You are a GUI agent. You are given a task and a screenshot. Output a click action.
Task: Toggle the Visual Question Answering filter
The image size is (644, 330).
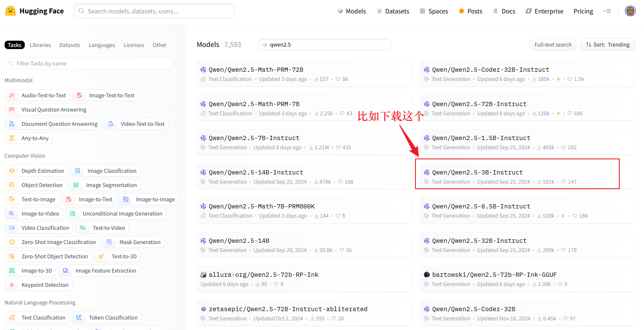(x=47, y=109)
